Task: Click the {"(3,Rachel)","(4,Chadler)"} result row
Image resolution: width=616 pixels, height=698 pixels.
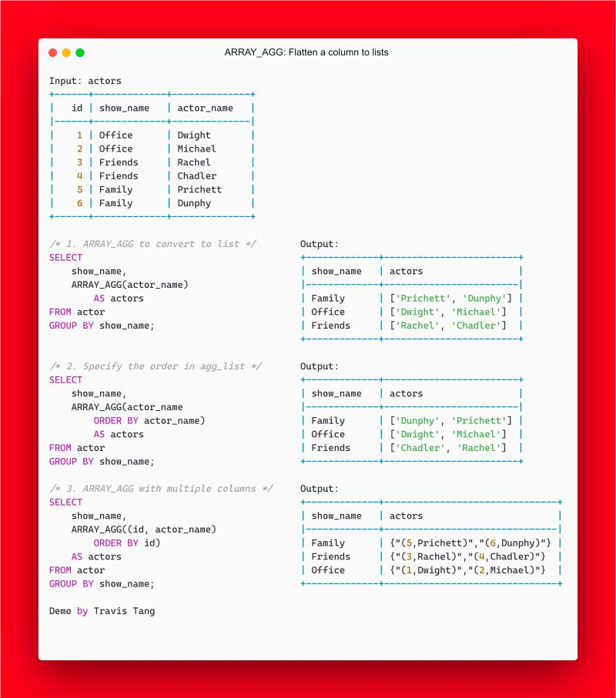Action: pos(467,557)
